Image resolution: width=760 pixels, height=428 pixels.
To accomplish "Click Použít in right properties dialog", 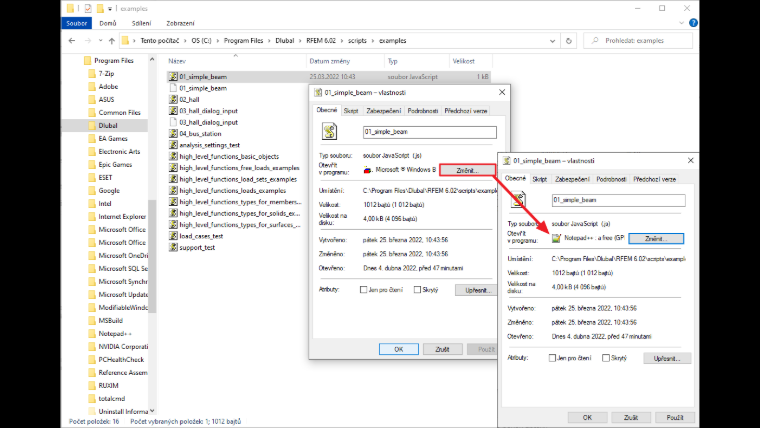I will [x=674, y=417].
